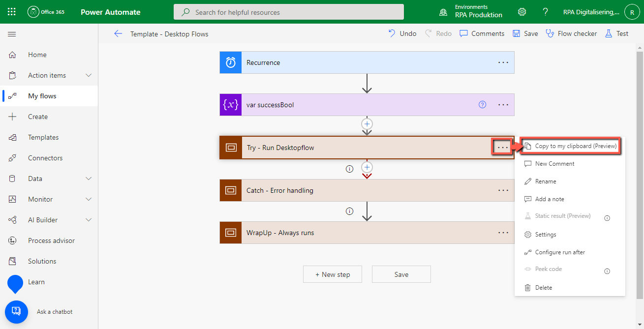Open the account avatar with letter R

point(632,12)
